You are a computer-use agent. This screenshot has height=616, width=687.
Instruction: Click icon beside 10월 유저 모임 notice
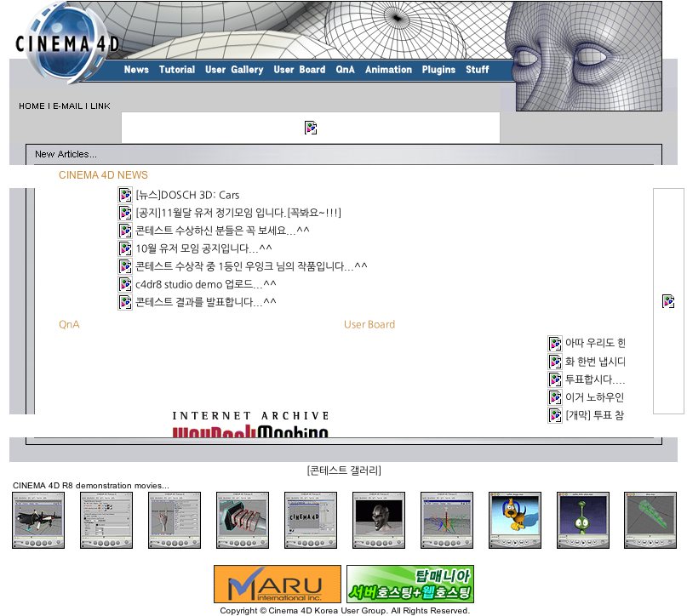click(125, 248)
